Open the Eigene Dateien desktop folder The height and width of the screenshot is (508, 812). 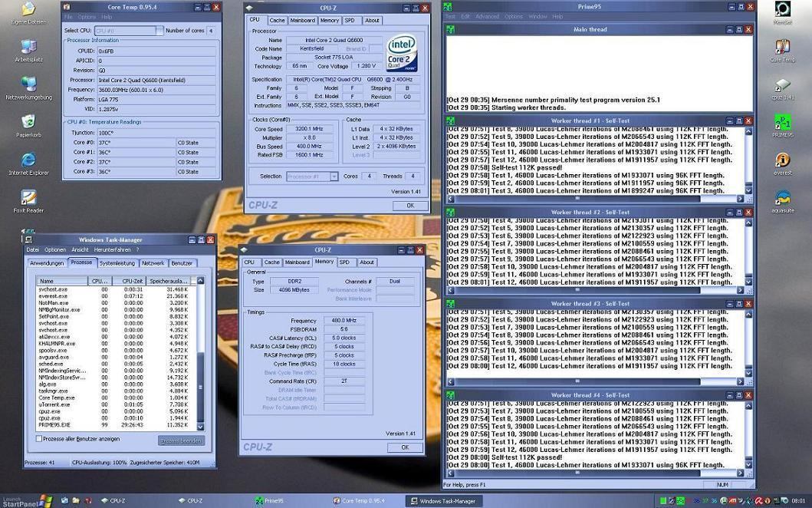[28, 12]
